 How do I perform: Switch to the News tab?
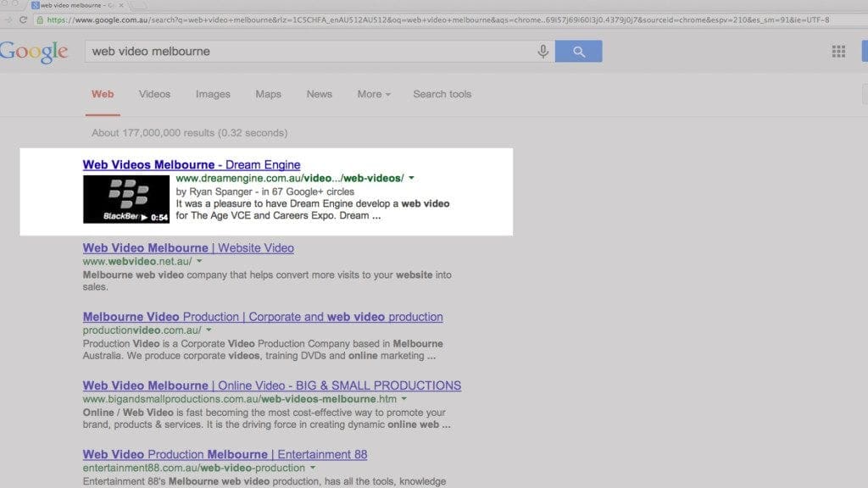pyautogui.click(x=319, y=94)
